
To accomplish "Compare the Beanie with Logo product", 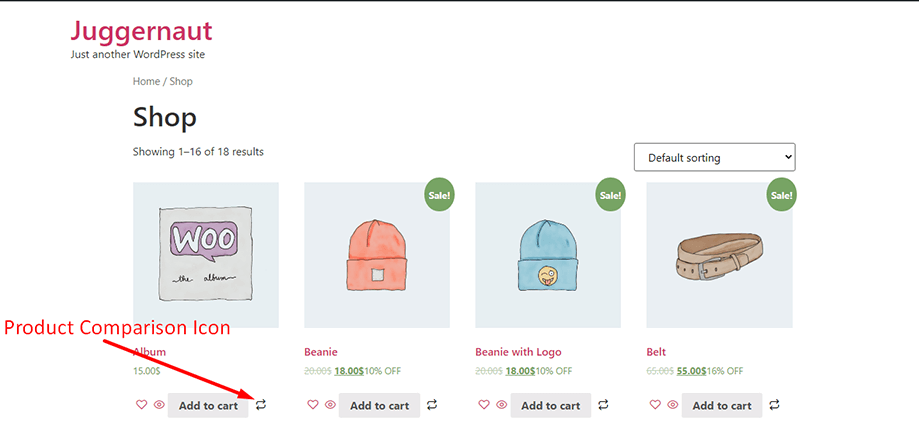I will click(x=604, y=405).
